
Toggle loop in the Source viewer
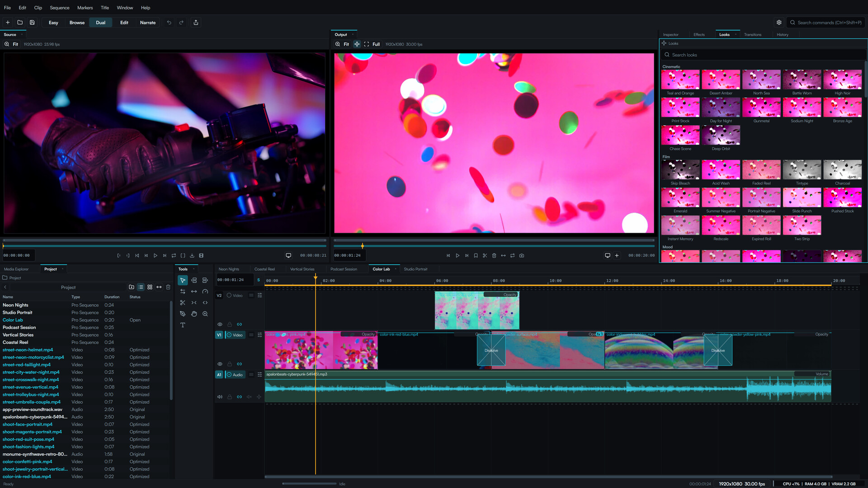point(174,256)
